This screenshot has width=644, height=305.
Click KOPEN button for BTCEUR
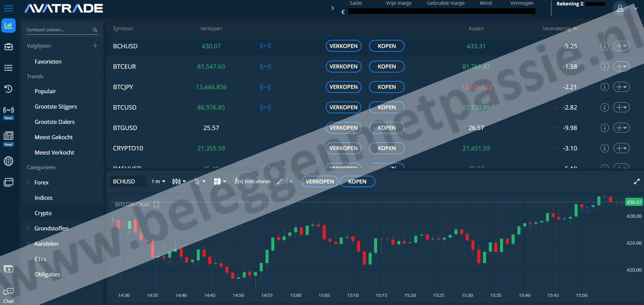(387, 66)
